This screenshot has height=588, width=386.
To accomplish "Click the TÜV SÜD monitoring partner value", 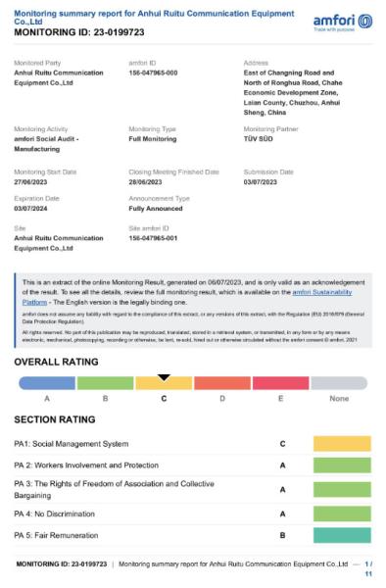I will pyautogui.click(x=259, y=139).
